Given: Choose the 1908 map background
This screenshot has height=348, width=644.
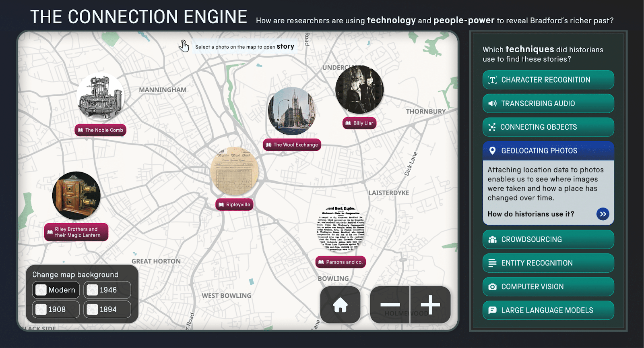Looking at the screenshot, I should tap(56, 309).
